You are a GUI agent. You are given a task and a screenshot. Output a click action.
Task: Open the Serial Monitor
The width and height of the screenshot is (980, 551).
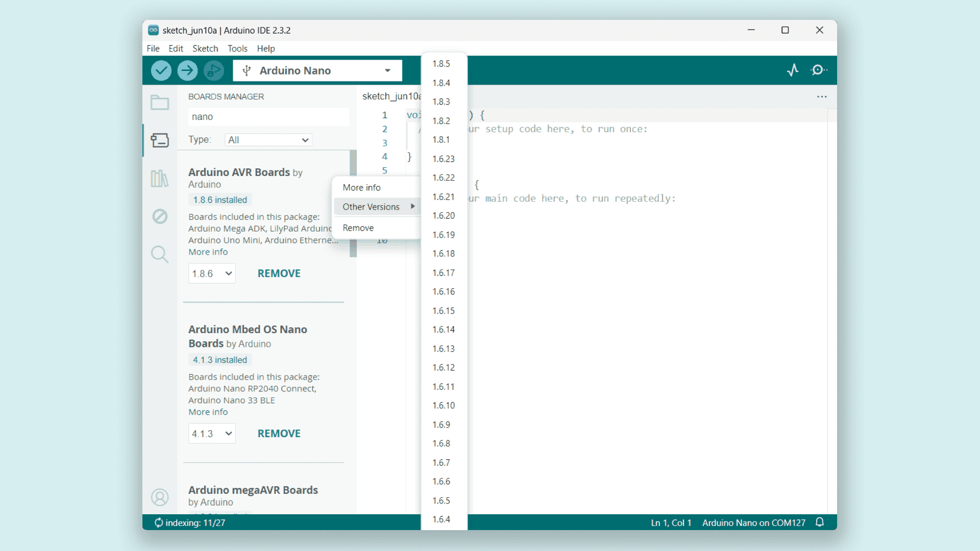click(x=819, y=70)
